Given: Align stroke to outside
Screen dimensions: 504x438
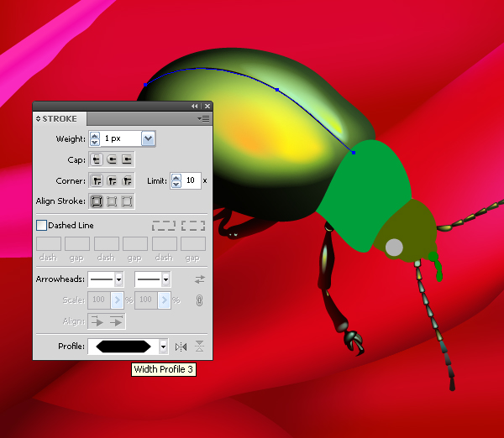Looking at the screenshot, I should 127,201.
